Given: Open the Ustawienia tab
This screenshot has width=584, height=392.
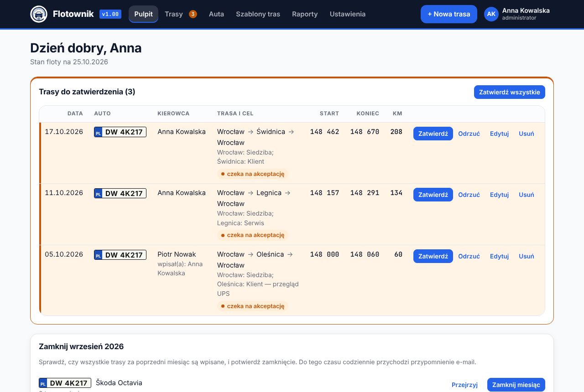Looking at the screenshot, I should pyautogui.click(x=348, y=14).
